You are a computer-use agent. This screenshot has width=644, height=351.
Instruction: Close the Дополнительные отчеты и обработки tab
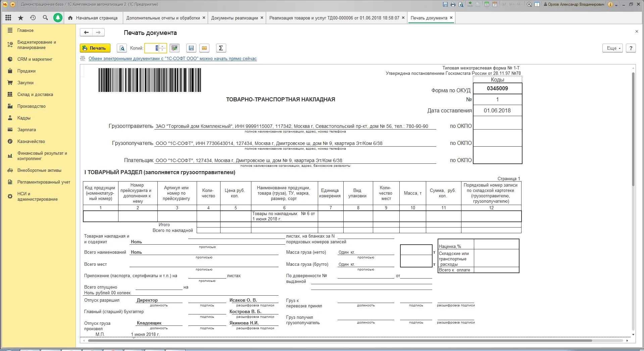point(204,18)
